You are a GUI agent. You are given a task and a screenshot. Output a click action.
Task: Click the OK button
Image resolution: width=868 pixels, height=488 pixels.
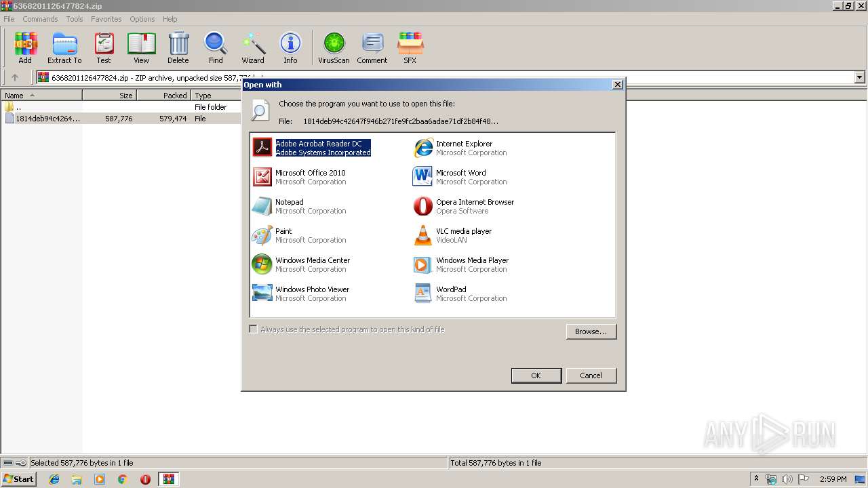[x=536, y=375]
